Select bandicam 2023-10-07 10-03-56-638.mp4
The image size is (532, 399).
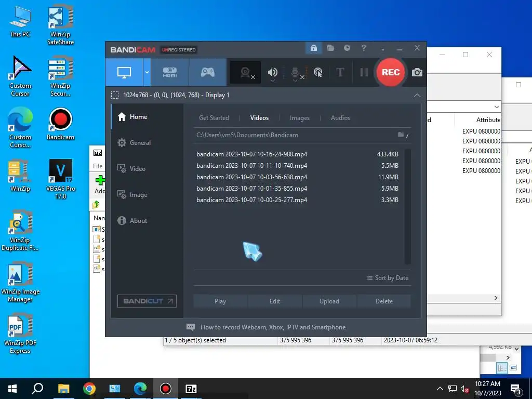(297, 177)
